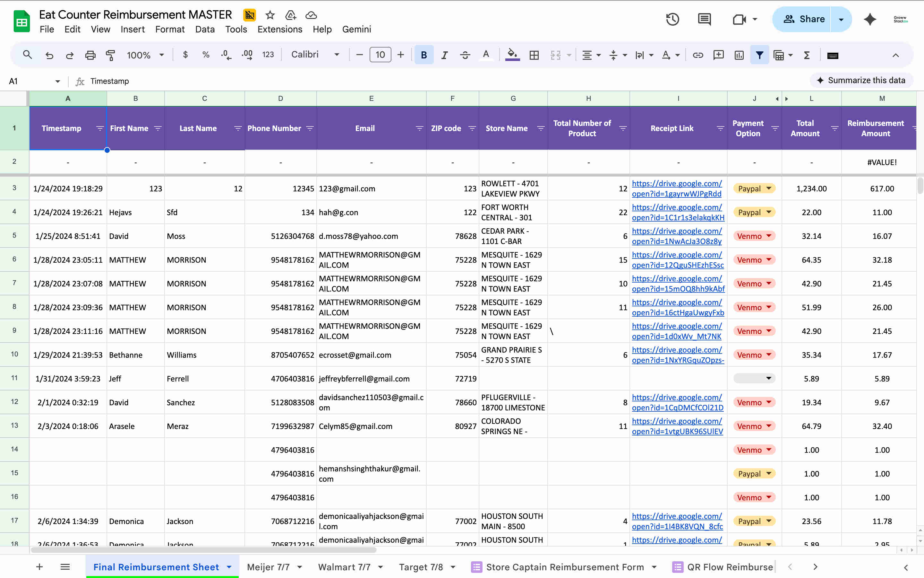The width and height of the screenshot is (924, 578).
Task: Open the receipt link in row 13
Action: (678, 426)
